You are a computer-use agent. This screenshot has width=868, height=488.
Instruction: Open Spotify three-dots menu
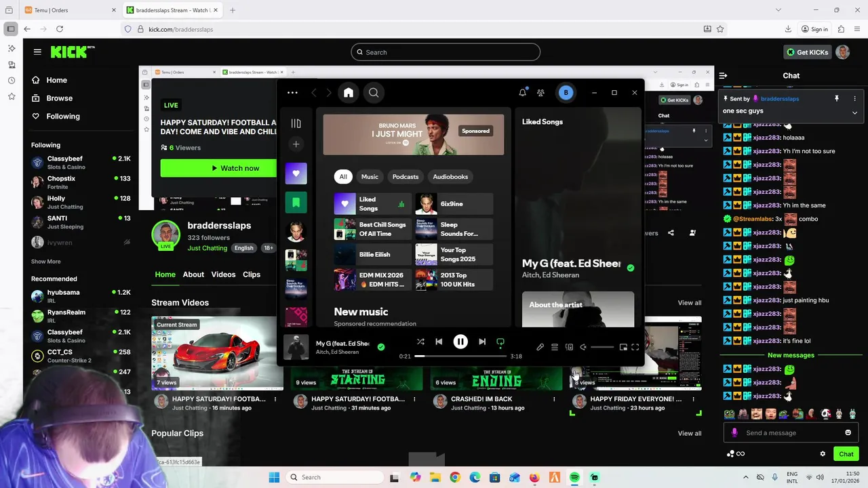tap(292, 93)
